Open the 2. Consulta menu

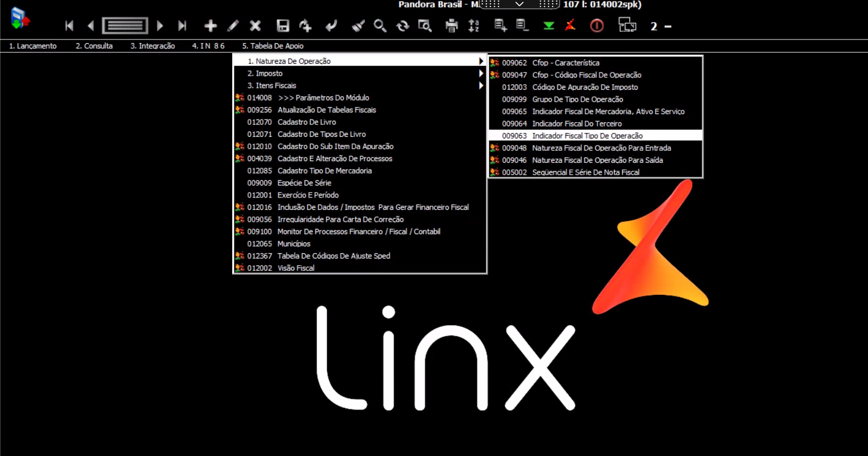[94, 46]
